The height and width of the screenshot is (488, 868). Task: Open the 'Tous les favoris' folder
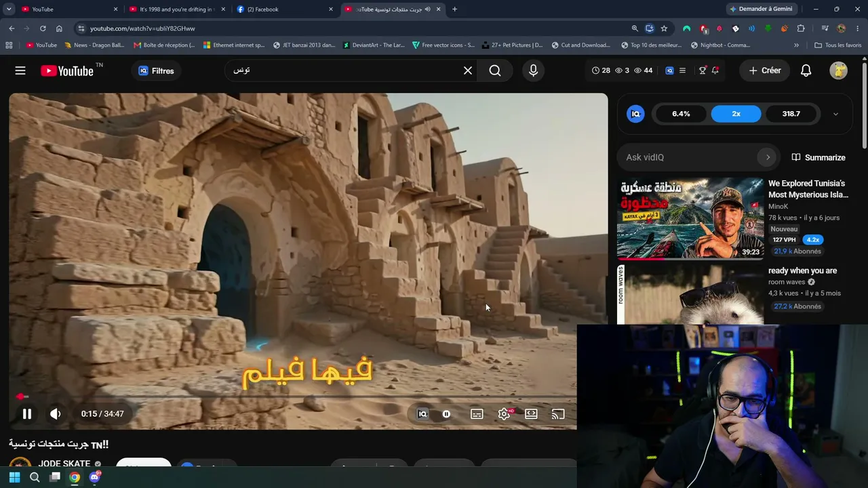point(837,45)
